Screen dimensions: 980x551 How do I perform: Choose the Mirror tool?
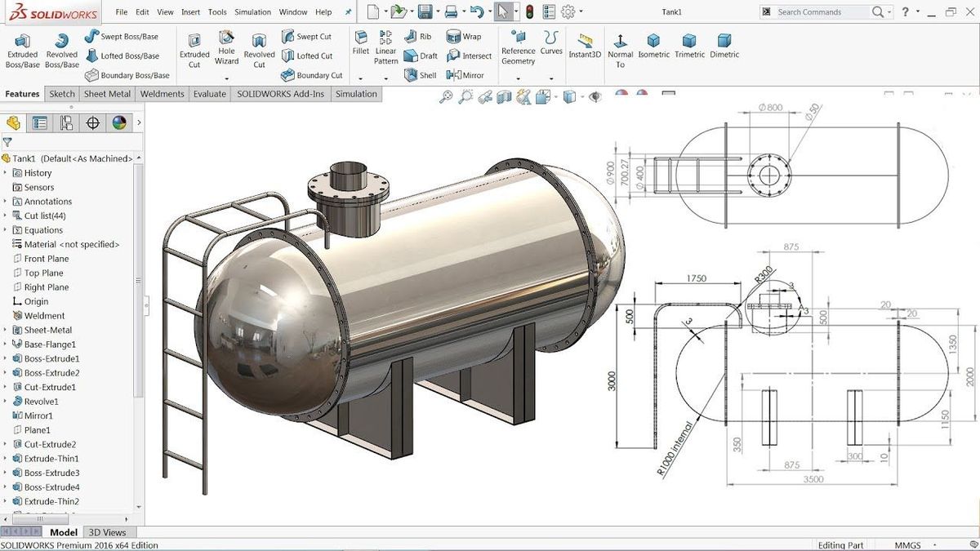tap(465, 75)
